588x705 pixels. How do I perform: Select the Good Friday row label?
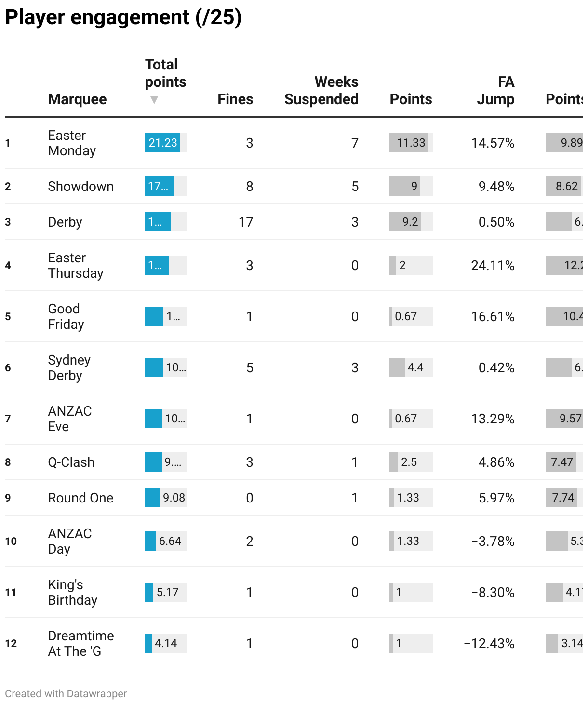tap(66, 316)
